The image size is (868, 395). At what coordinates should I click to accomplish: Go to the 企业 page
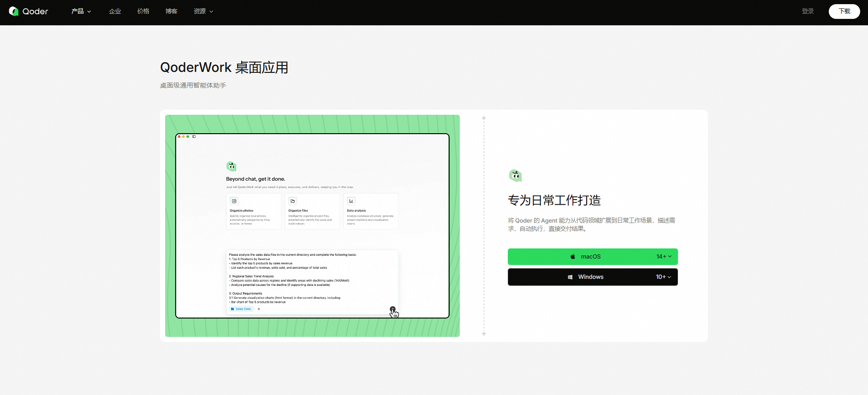pyautogui.click(x=115, y=12)
